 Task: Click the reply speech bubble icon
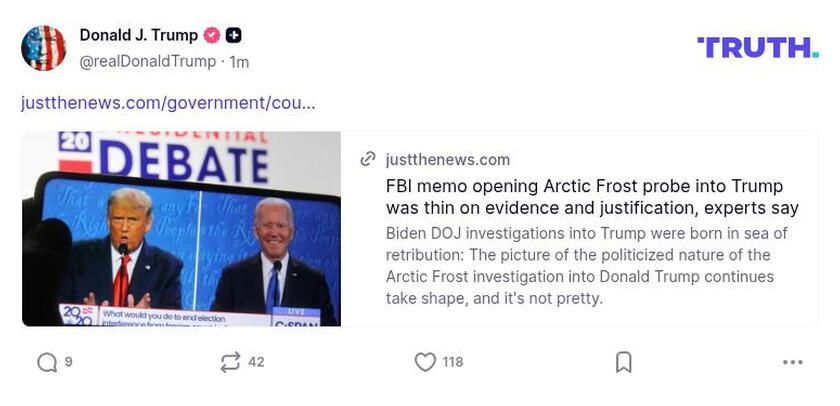click(46, 362)
